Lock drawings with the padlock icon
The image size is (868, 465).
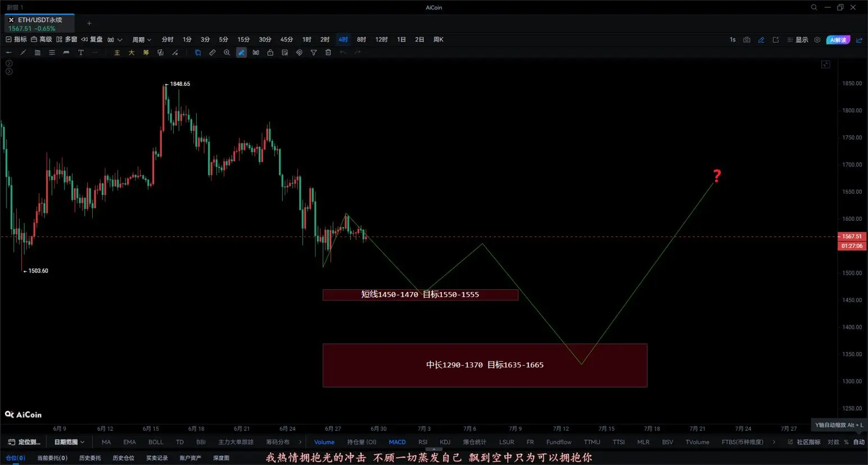pyautogui.click(x=270, y=53)
